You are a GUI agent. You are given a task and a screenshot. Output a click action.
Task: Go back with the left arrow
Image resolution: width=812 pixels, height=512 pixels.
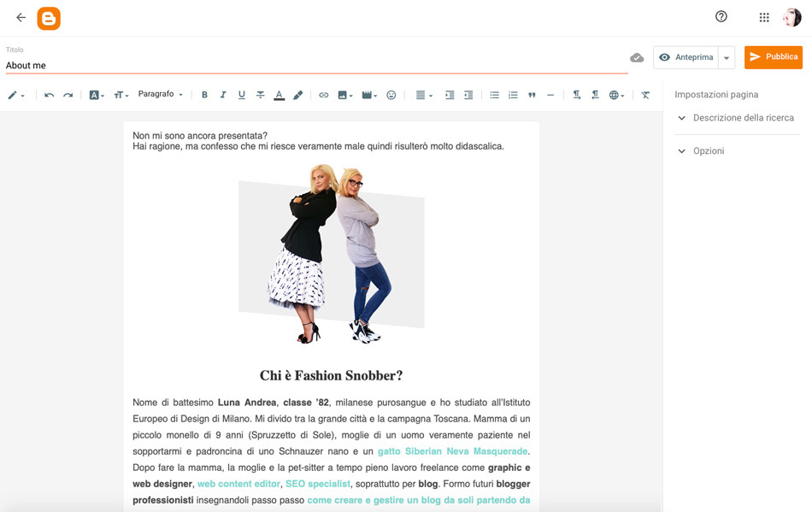point(21,18)
